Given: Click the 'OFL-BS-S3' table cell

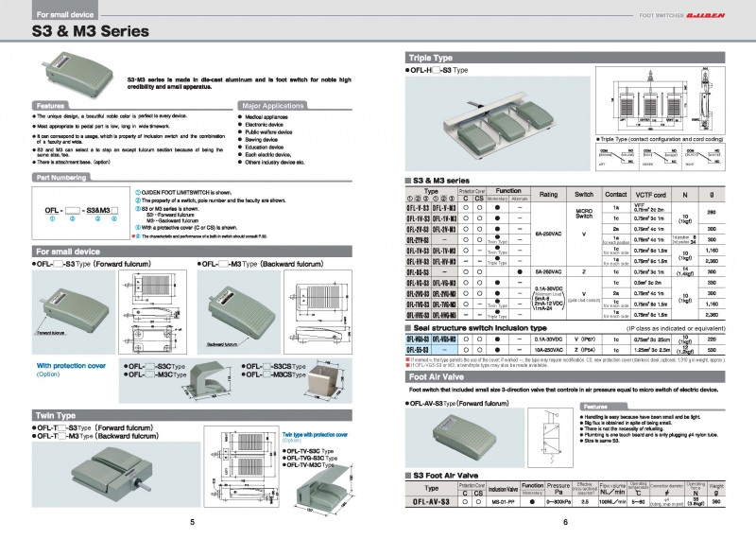Looking at the screenshot, I should pos(418,272).
